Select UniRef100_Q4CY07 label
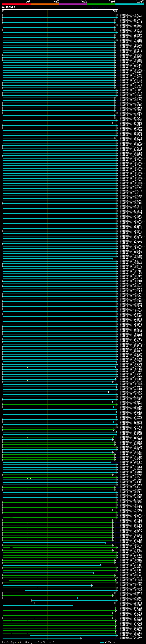Viewport: 146px width, 644px height. [x=131, y=638]
